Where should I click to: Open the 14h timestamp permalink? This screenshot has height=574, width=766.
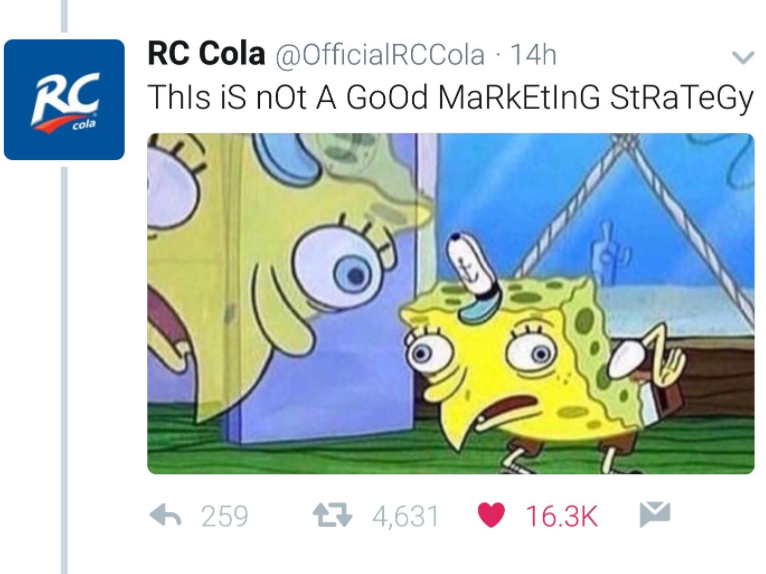point(533,55)
